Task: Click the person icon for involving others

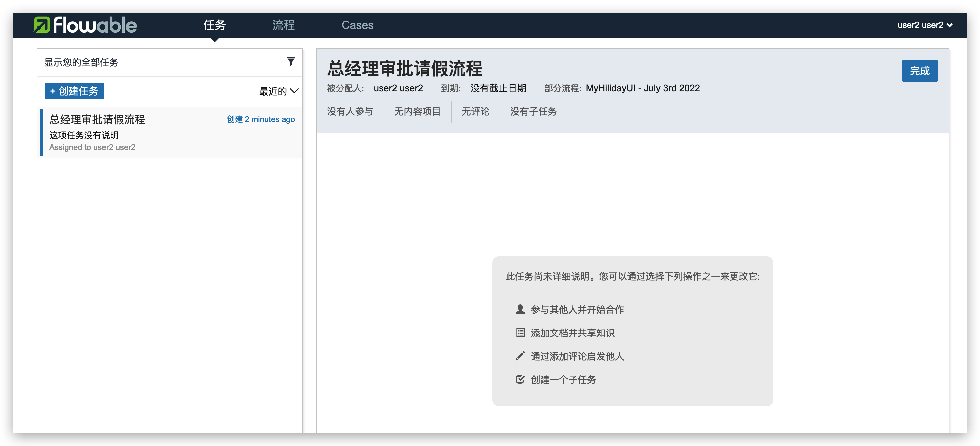Action: [x=520, y=309]
